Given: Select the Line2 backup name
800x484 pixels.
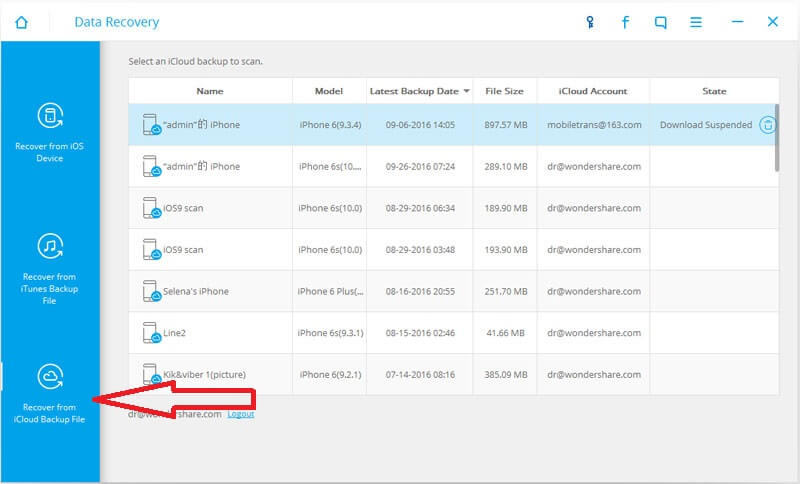Looking at the screenshot, I should tap(174, 333).
